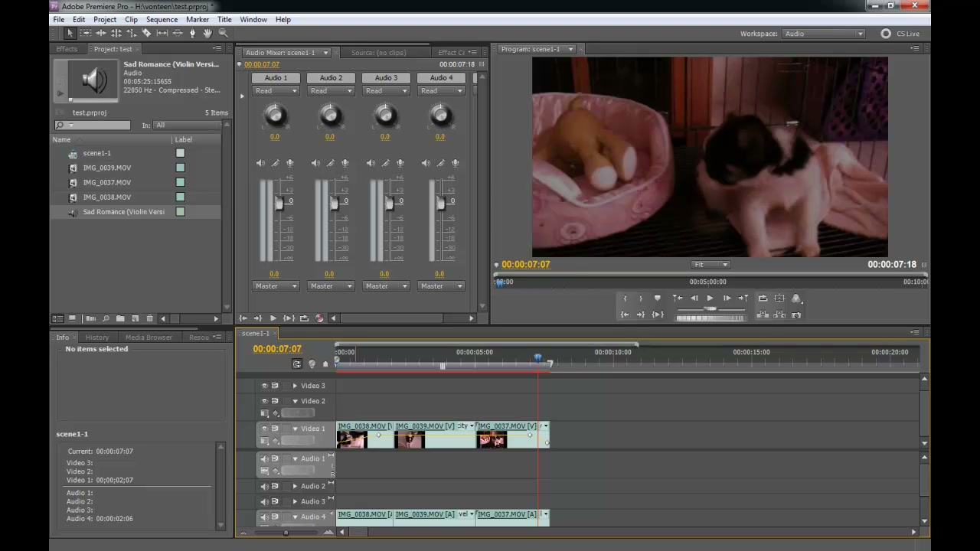This screenshot has width=980, height=551.
Task: Click the Audio 1 pan knob
Action: tap(275, 116)
